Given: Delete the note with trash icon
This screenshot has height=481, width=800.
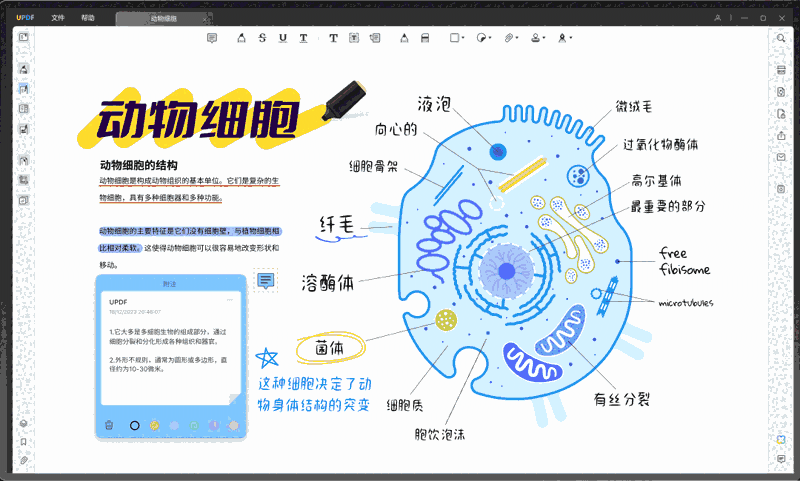Looking at the screenshot, I should (x=109, y=425).
